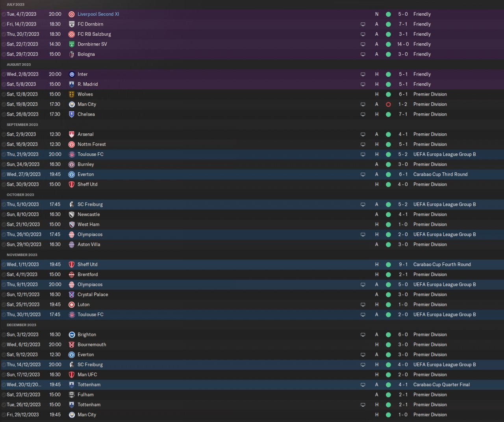Toggle the check circle beside Tue 4/7/2023

tap(4, 14)
